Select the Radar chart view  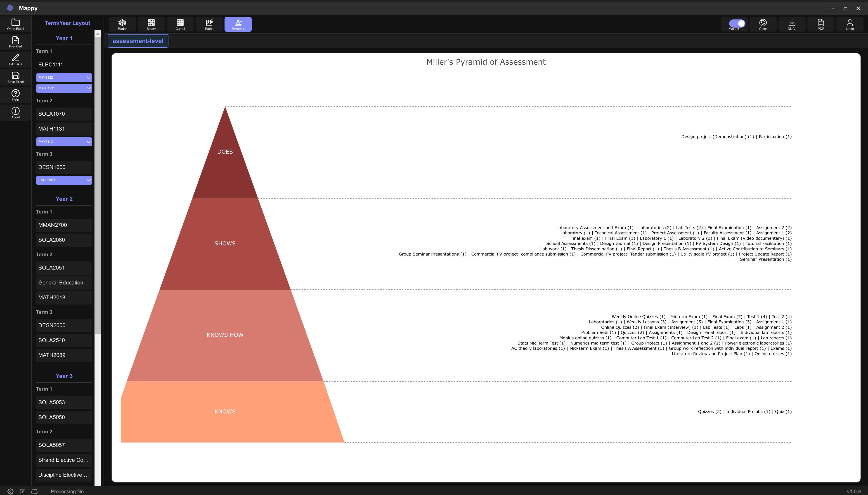pyautogui.click(x=122, y=24)
